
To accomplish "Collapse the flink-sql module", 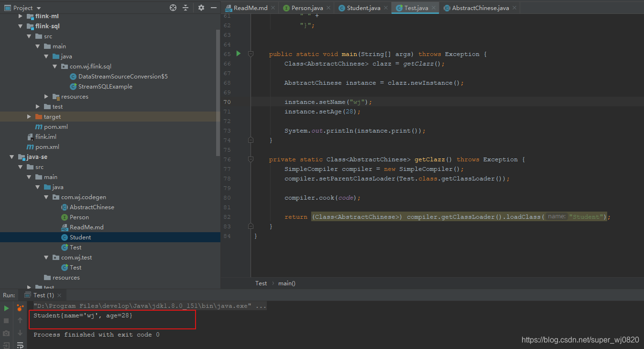I will tap(20, 26).
